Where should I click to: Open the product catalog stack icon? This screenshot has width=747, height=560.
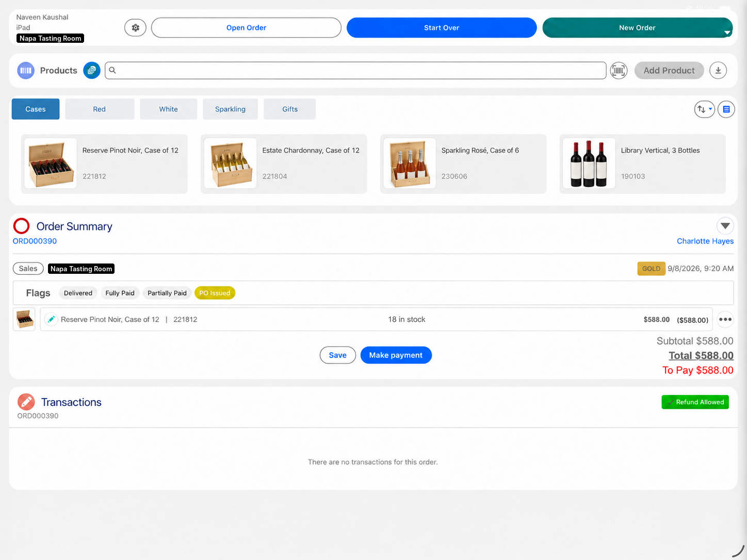(x=92, y=71)
